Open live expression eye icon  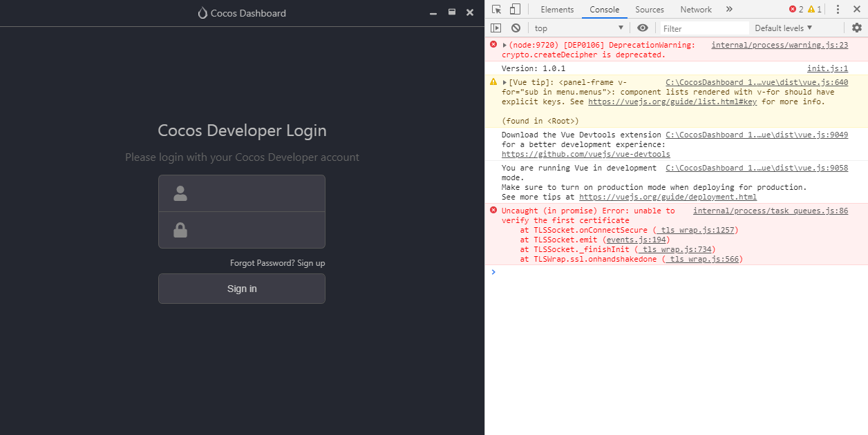pos(643,28)
